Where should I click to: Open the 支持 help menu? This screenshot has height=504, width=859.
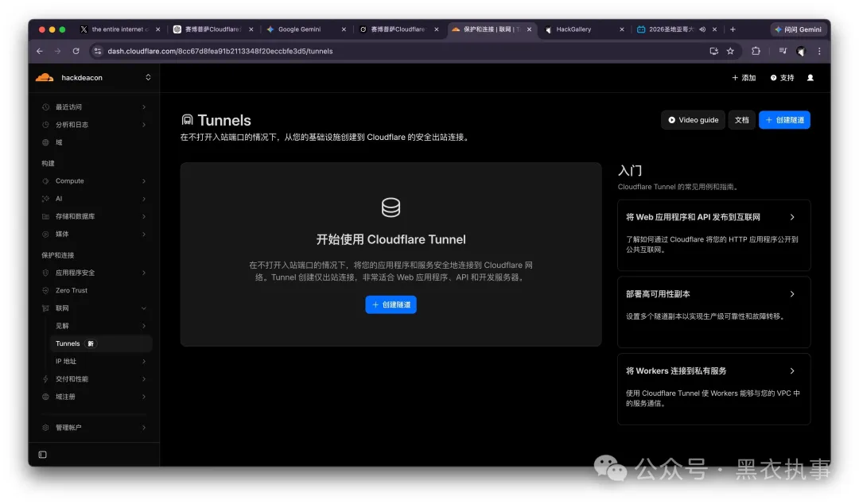coord(782,78)
